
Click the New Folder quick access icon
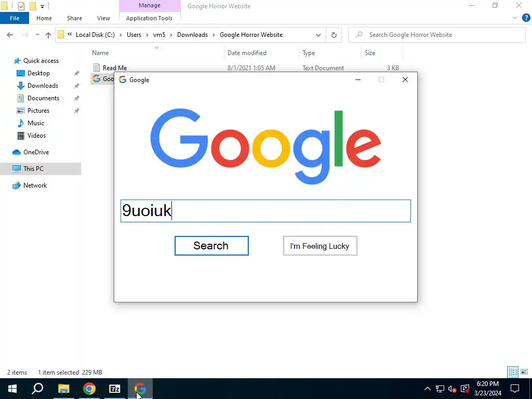[33, 6]
